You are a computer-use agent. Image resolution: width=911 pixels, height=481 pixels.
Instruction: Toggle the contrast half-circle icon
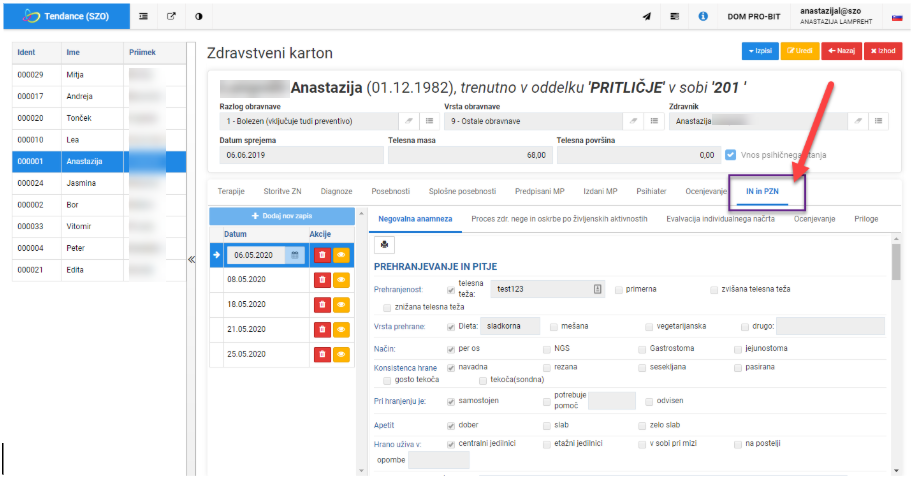199,16
